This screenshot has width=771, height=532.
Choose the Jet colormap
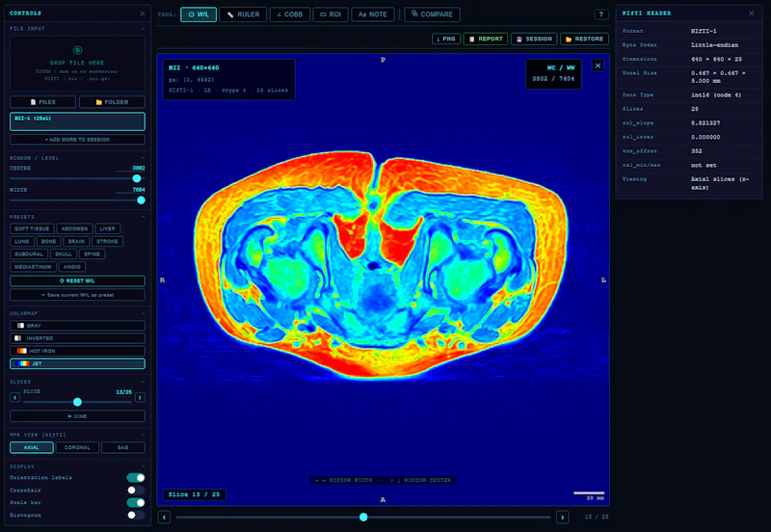tap(77, 364)
